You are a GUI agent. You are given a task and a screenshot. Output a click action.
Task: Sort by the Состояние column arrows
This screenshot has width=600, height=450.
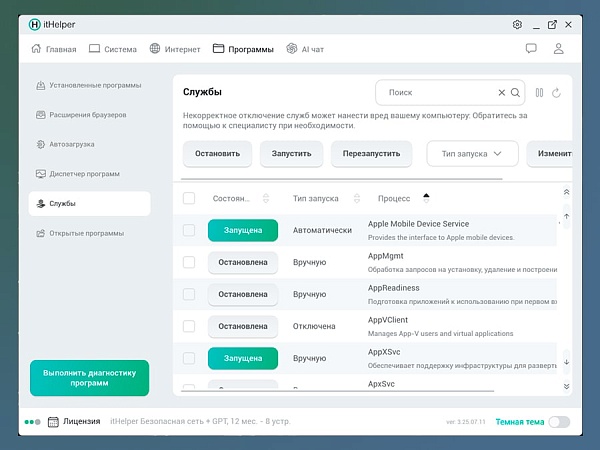[266, 198]
